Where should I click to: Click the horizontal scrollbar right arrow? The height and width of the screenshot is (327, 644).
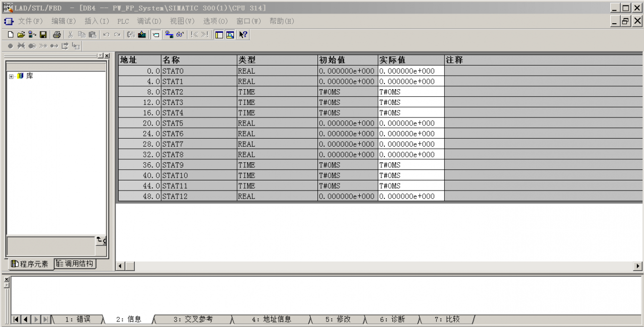coord(638,266)
